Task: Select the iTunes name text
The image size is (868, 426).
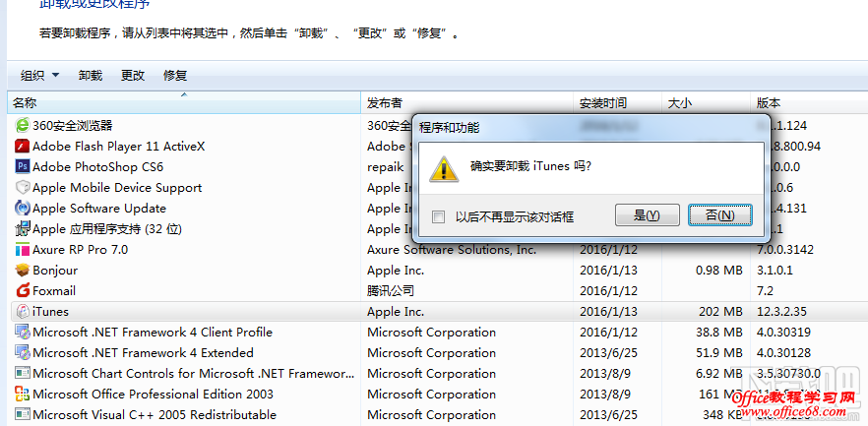Action: point(50,312)
